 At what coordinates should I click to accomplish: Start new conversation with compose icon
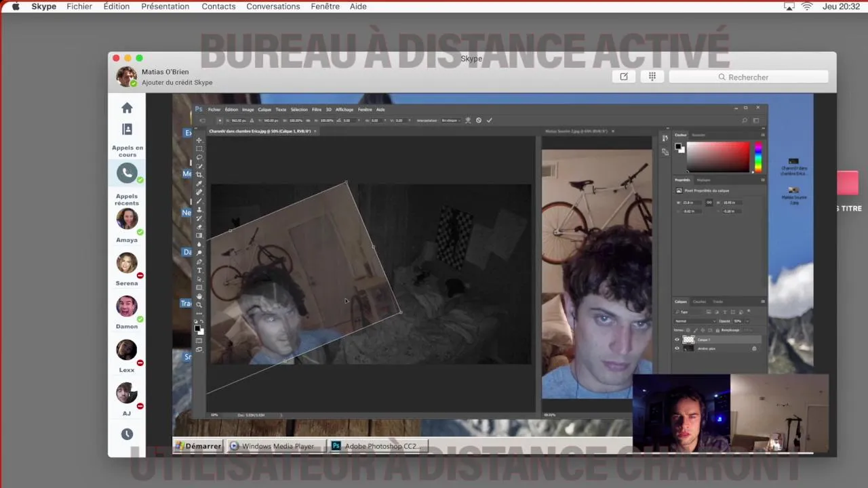tap(624, 77)
